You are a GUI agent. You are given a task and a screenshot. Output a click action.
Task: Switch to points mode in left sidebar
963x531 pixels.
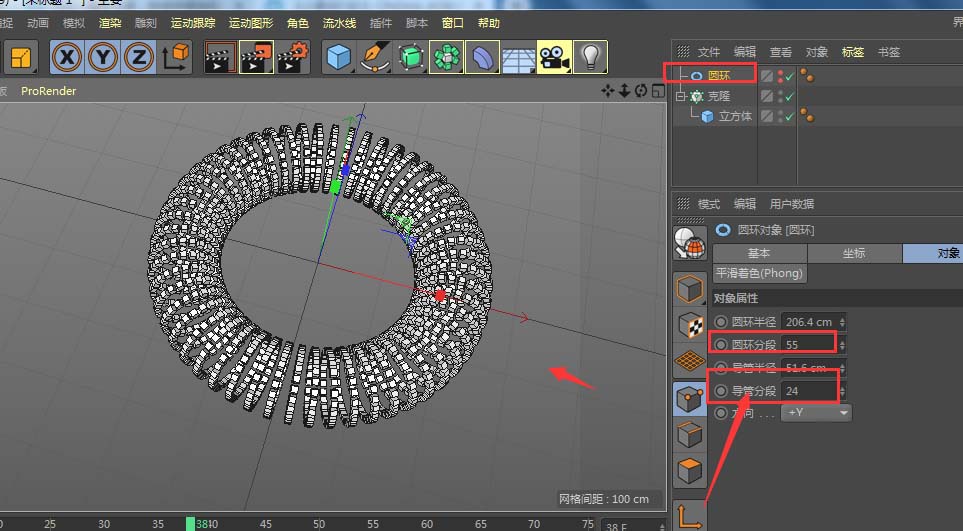(690, 401)
